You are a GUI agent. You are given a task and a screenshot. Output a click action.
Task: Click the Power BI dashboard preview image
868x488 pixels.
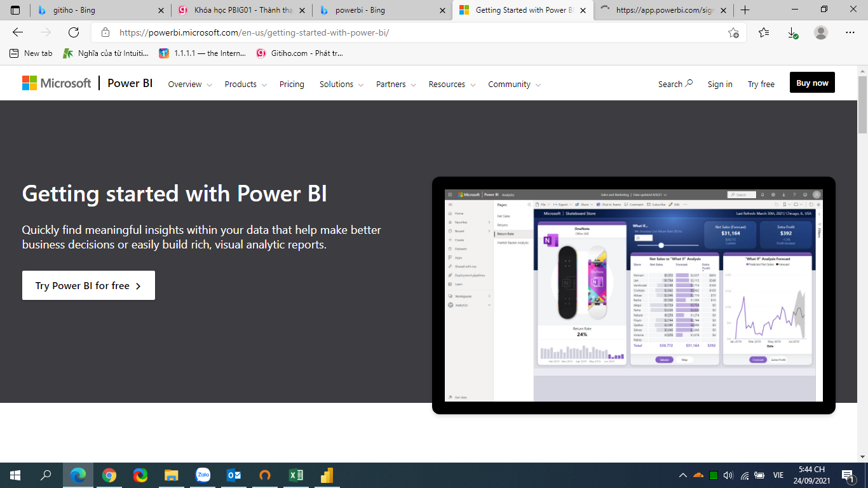(634, 295)
